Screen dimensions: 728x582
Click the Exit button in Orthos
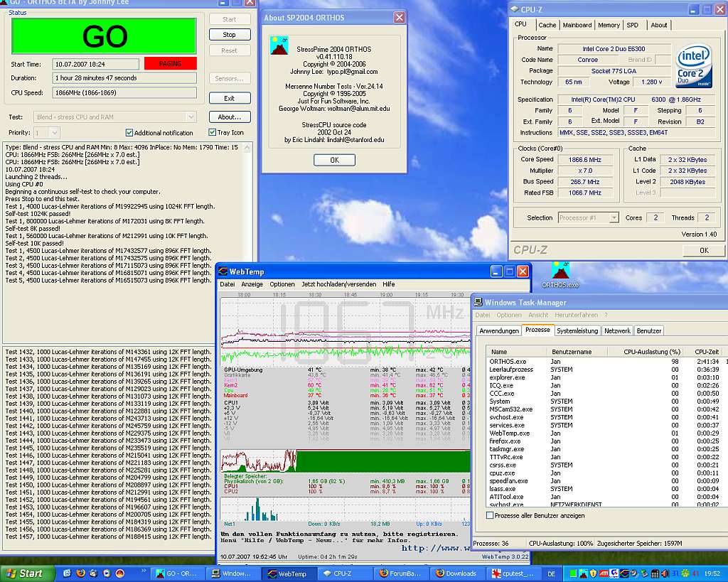(230, 98)
